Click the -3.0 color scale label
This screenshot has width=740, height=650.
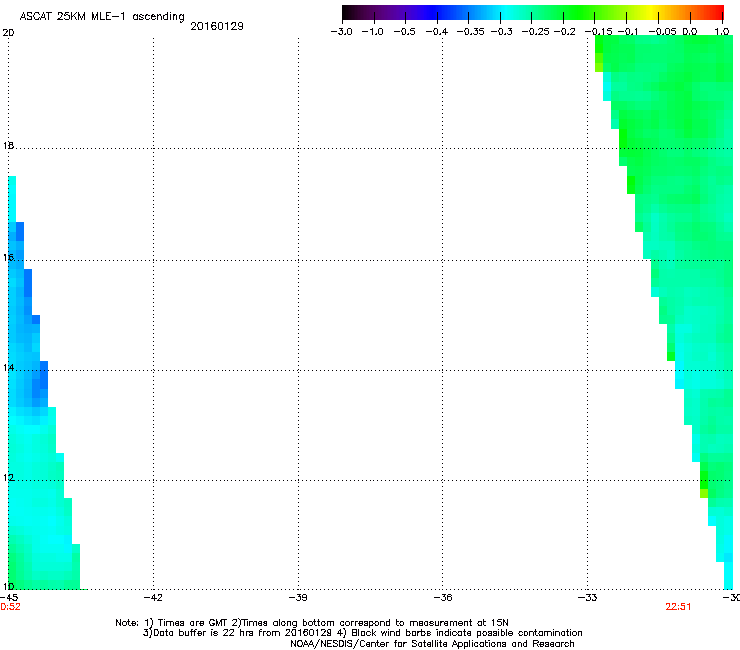(x=342, y=32)
